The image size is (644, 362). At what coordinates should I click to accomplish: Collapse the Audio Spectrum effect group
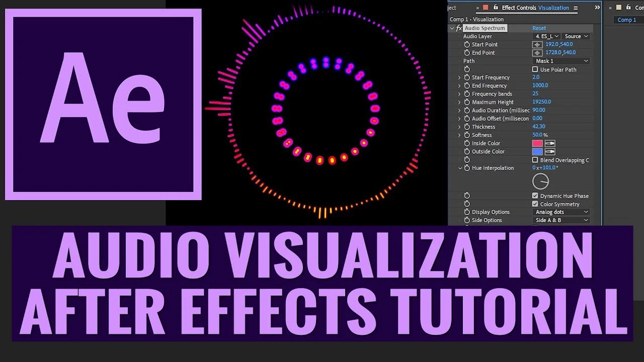(x=452, y=28)
